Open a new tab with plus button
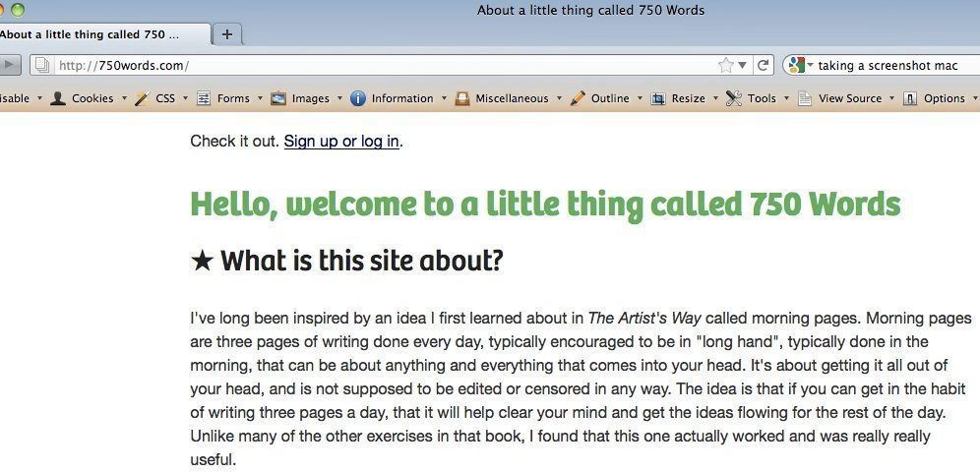 [227, 34]
